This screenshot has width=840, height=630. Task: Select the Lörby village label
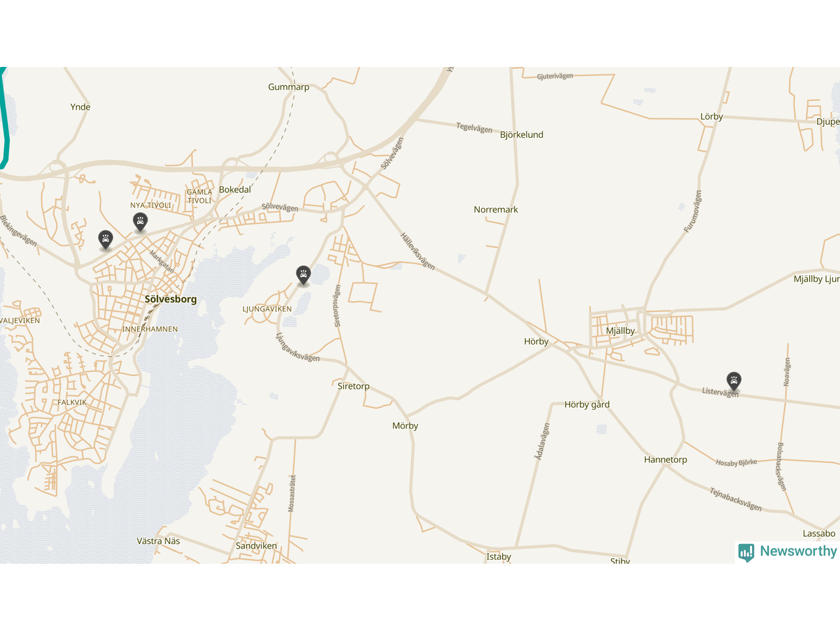711,117
